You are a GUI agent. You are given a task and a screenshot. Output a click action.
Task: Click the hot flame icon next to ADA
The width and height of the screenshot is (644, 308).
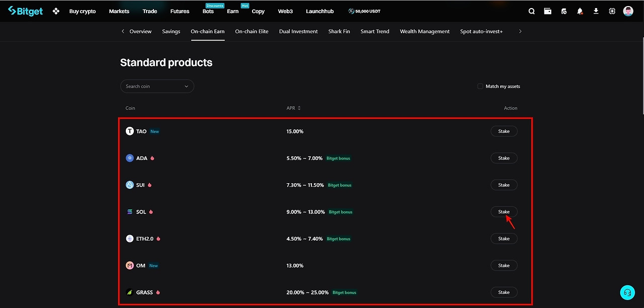tap(152, 158)
